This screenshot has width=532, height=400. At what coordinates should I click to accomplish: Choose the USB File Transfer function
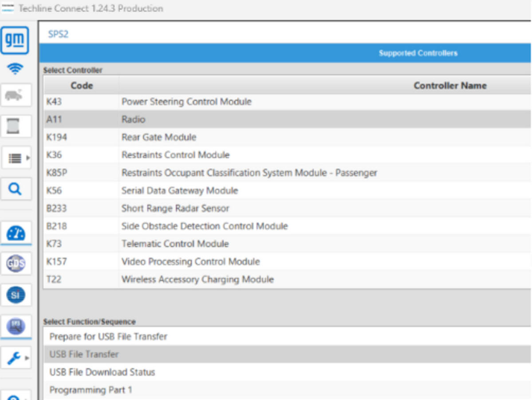click(x=287, y=354)
